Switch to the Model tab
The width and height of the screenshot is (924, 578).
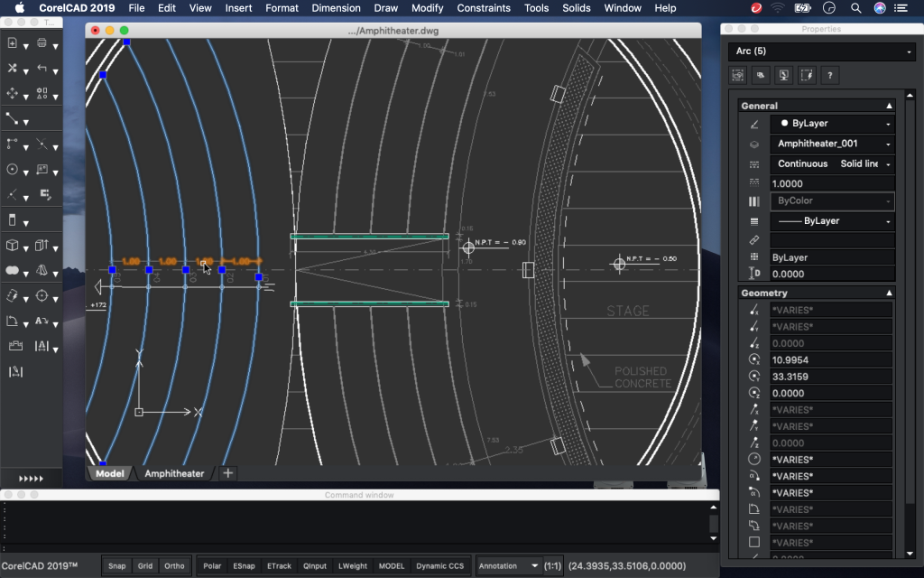(x=109, y=473)
